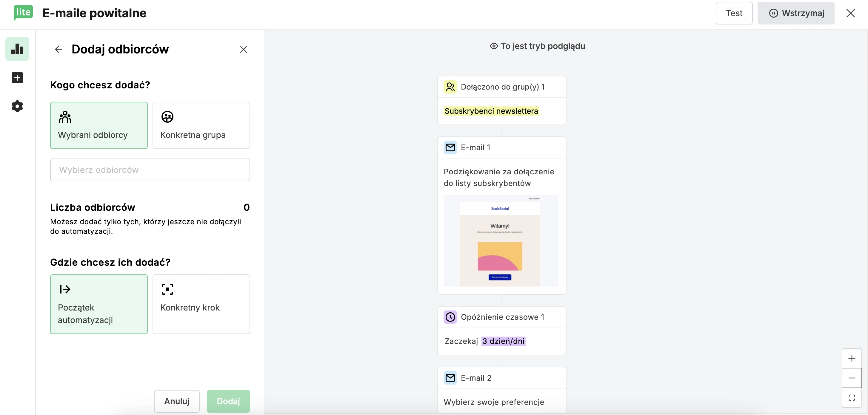Confirm by clicking Dodaj
The width and height of the screenshot is (868, 415).
click(228, 401)
